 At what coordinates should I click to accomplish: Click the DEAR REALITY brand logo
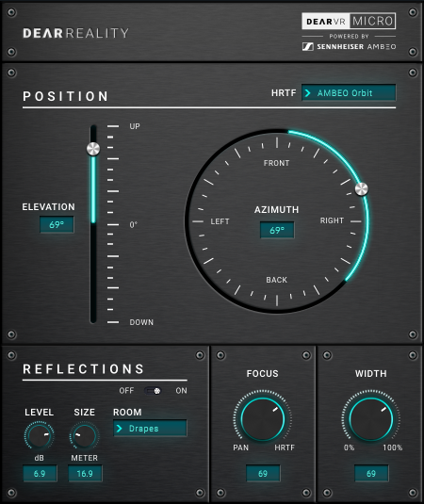click(76, 33)
